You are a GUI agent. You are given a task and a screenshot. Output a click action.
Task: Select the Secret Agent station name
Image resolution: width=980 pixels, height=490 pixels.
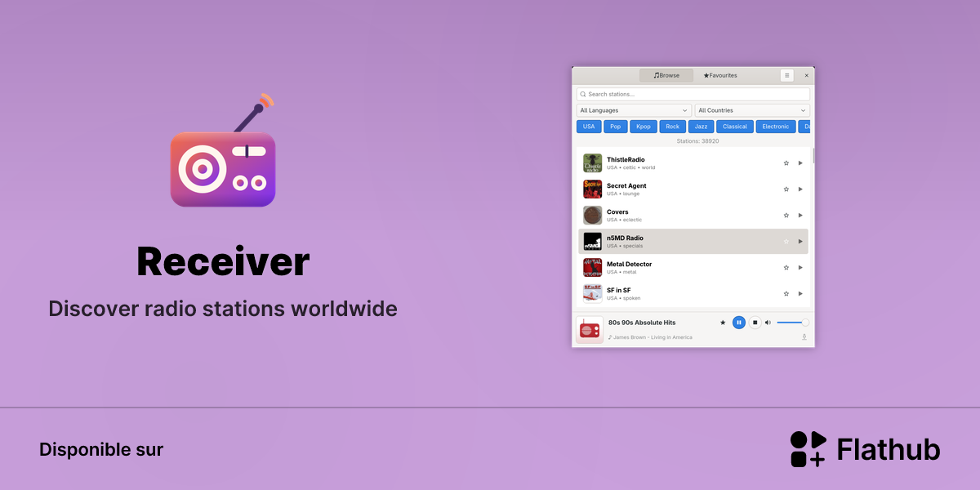(x=626, y=186)
